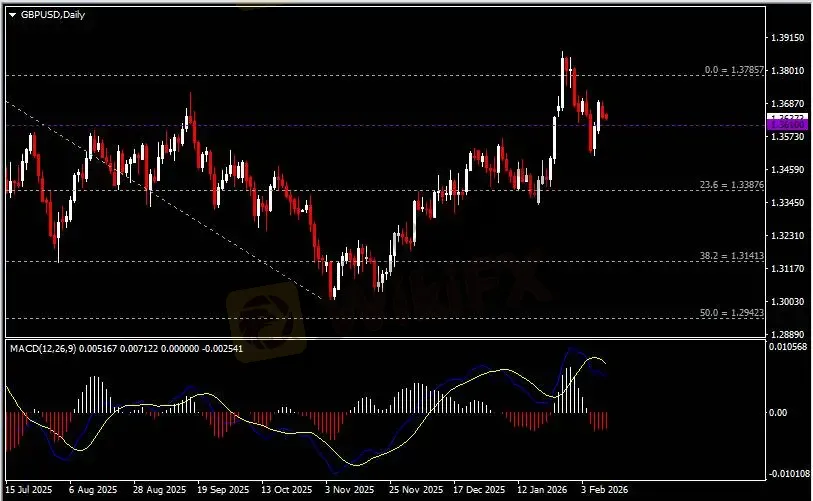Select the 13 Oct 2025 date label
This screenshot has height=501, width=813.
tap(287, 490)
